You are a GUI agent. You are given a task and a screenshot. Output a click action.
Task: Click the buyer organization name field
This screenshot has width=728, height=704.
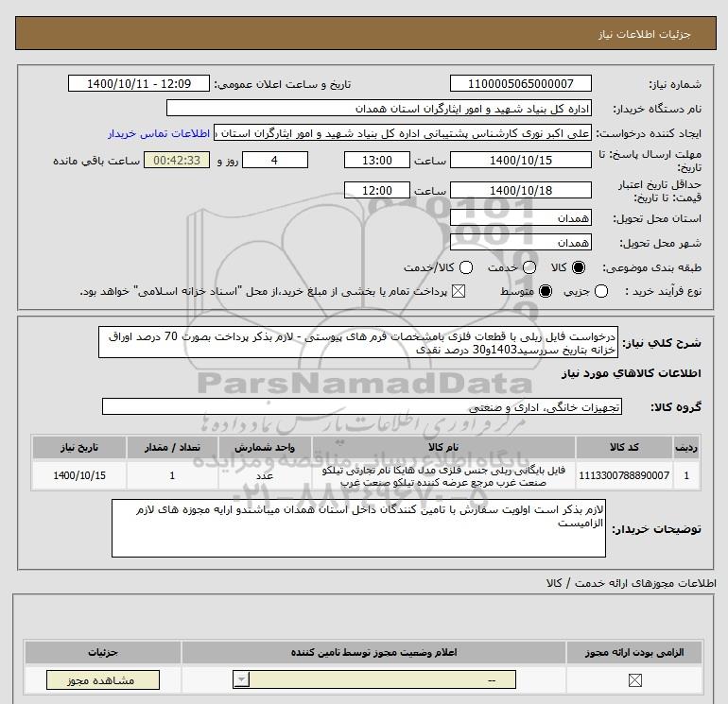[x=379, y=108]
